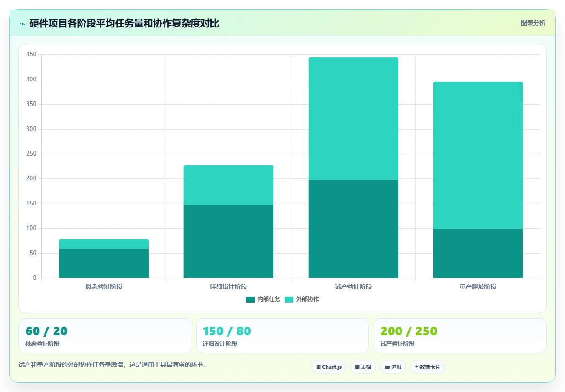The width and height of the screenshot is (565, 392).
Task: Click 试产验证阶段 external collaboration bar segment
Action: (x=353, y=118)
